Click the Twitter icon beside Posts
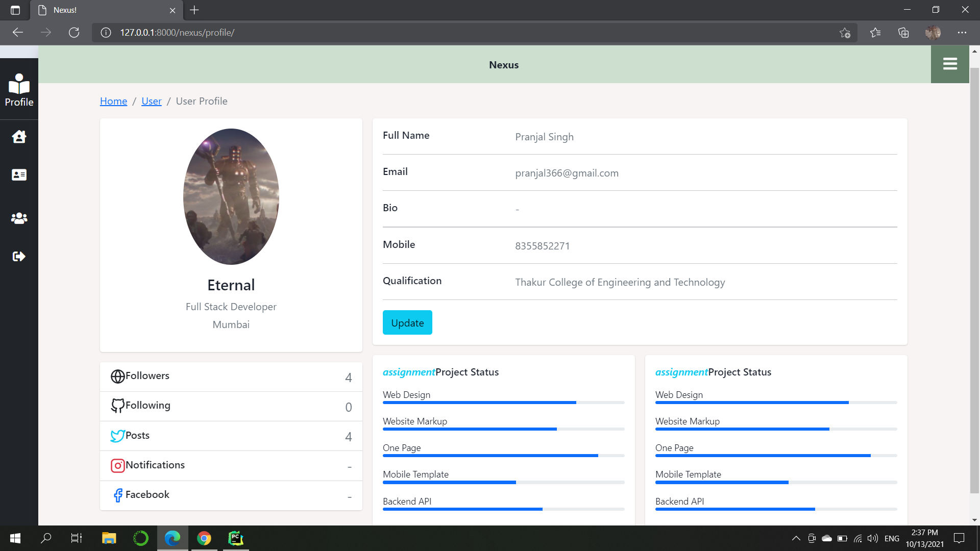 click(117, 436)
